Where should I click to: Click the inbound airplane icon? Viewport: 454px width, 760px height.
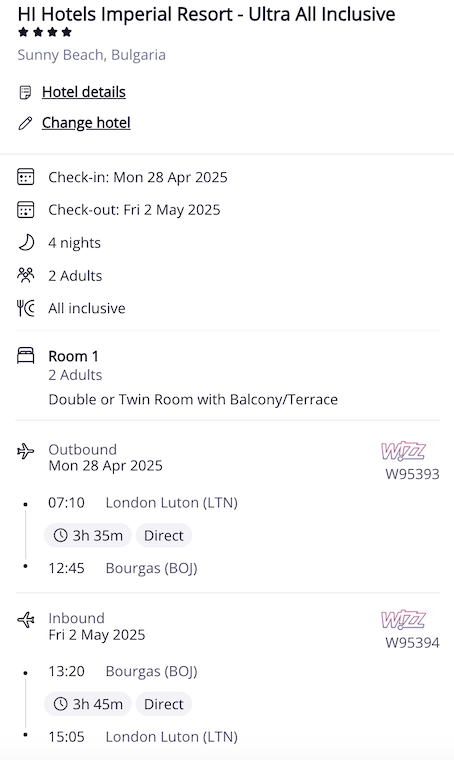[26, 620]
